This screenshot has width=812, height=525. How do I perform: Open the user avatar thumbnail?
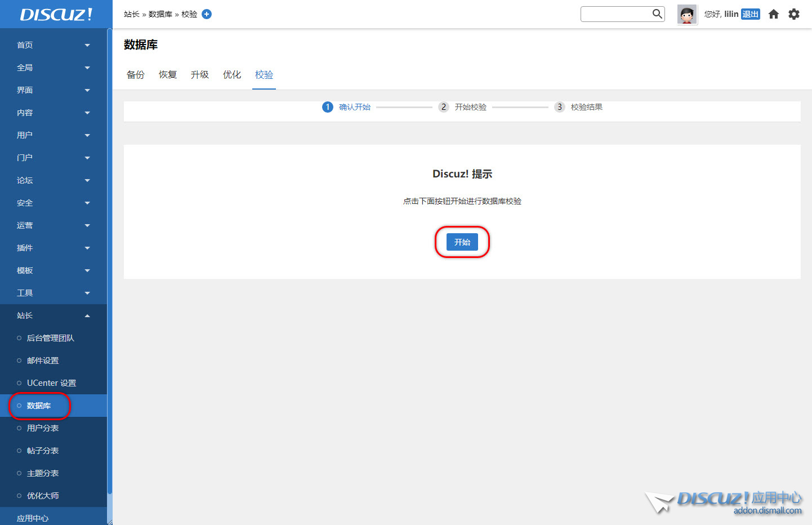coord(687,15)
